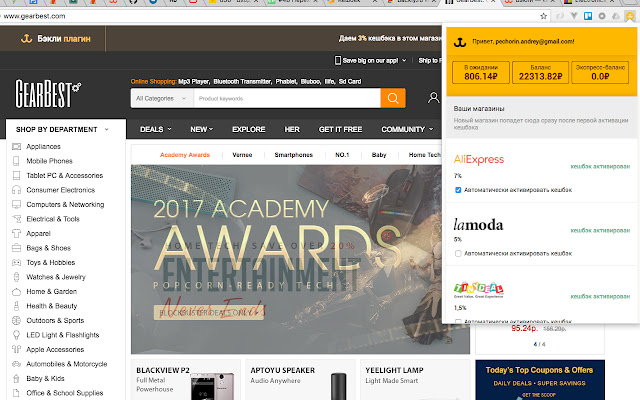Viewport: 640px width, 400px height.
Task: Open the yellow Backly extension icon
Action: (630, 16)
